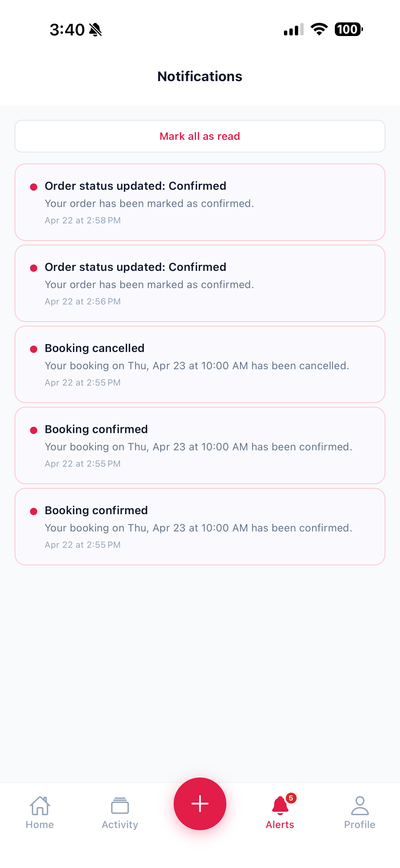This screenshot has height=868, width=400.
Task: Tap the silent mode bell-slash icon
Action: click(x=95, y=30)
